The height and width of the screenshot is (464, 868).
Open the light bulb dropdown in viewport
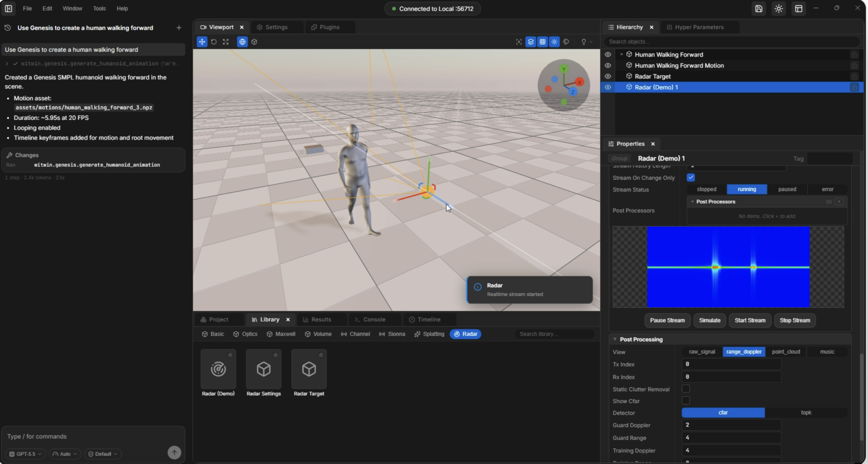[x=586, y=42]
